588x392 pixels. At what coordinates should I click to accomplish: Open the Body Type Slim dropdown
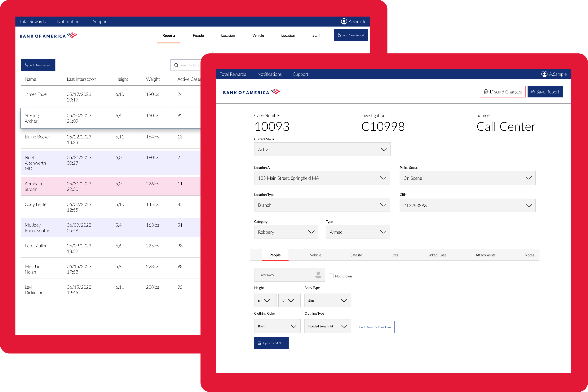(x=327, y=300)
